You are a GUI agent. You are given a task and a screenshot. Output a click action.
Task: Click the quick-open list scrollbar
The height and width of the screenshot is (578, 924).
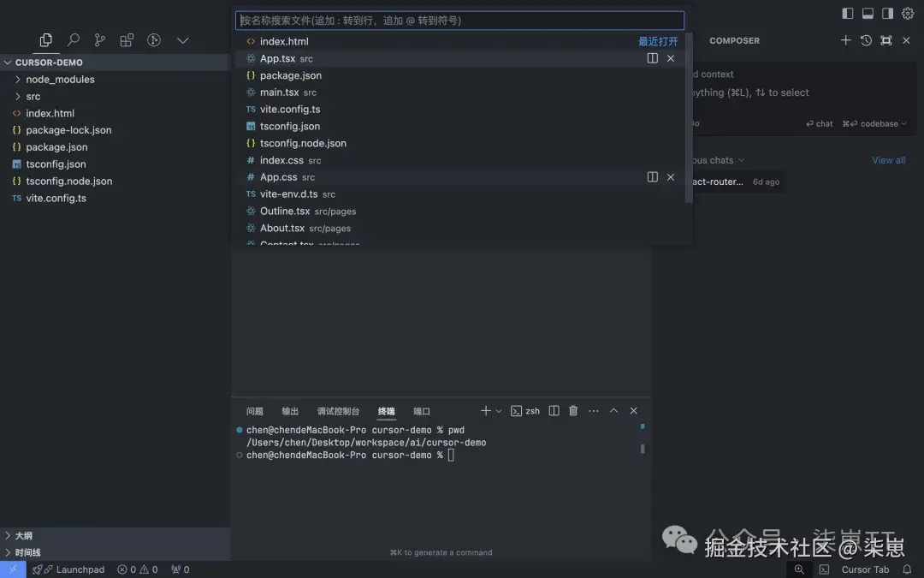pos(688,118)
